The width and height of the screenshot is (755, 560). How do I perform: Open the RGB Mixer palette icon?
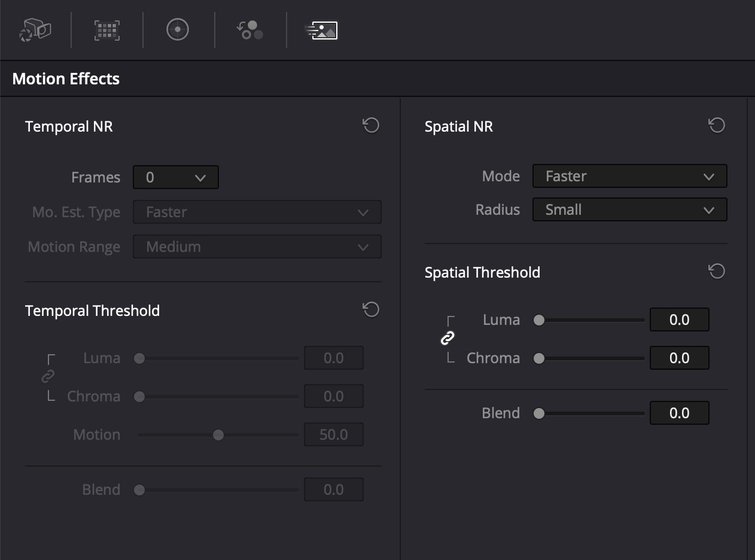pyautogui.click(x=250, y=30)
